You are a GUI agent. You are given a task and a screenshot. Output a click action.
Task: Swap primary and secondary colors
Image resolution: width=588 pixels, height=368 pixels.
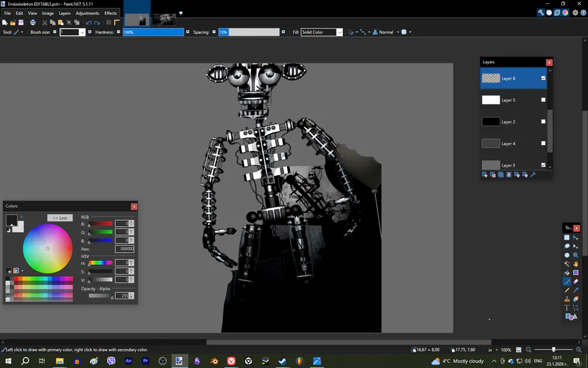point(21,217)
